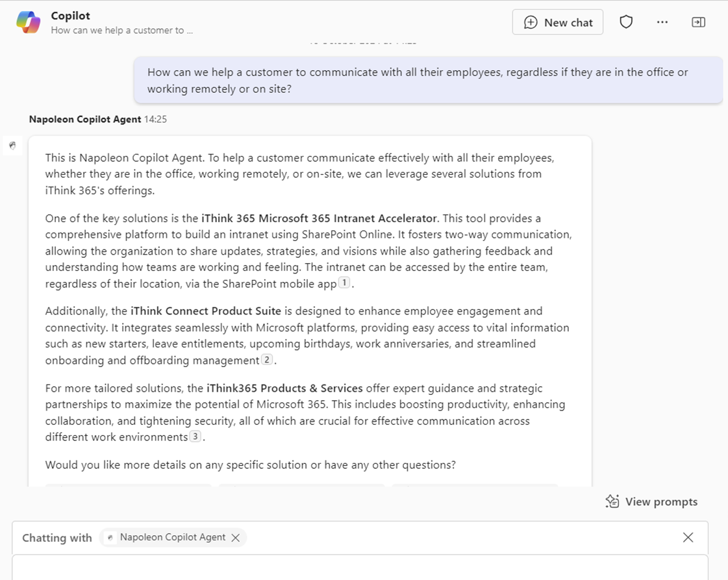This screenshot has width=728, height=580.
Task: Dismiss the Chatting with bar
Action: click(x=688, y=538)
